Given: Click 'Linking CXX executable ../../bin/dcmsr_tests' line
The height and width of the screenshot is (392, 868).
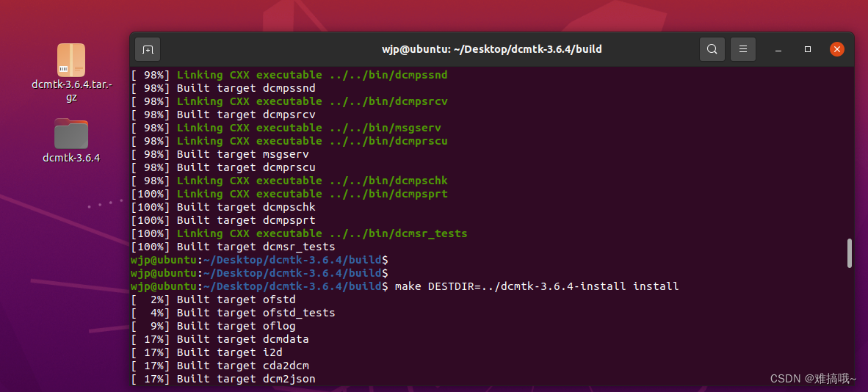Looking at the screenshot, I should [x=299, y=233].
